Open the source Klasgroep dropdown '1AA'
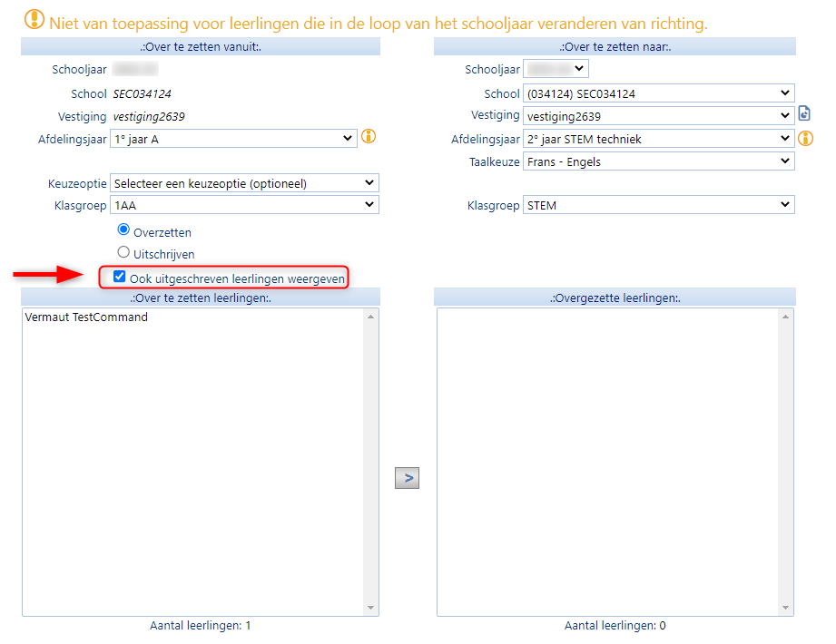836x644 pixels. 243,205
